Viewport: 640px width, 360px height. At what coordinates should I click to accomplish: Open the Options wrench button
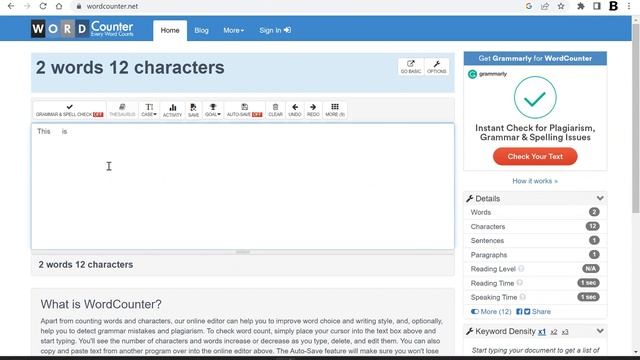[x=437, y=67]
